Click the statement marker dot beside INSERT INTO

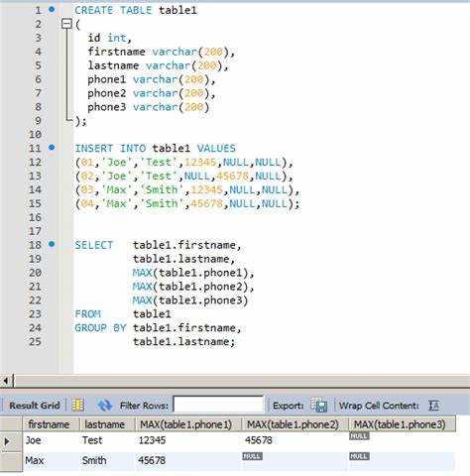coord(52,147)
